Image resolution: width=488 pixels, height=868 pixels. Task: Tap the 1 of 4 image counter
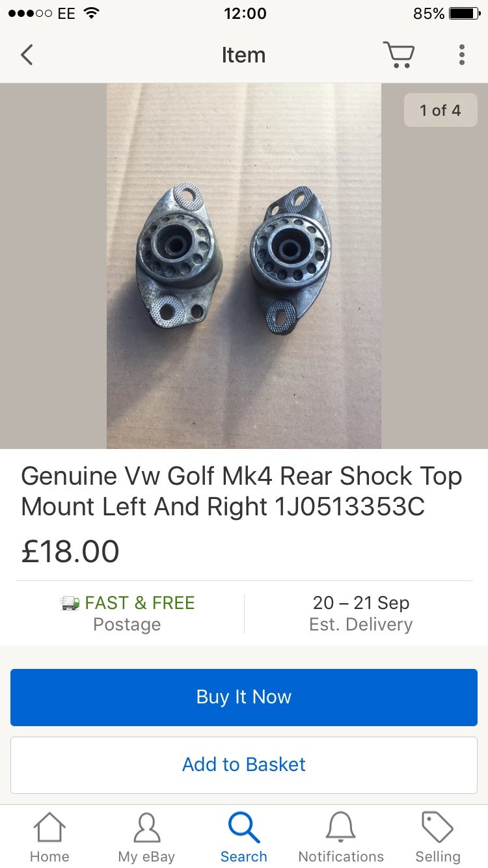coord(441,110)
